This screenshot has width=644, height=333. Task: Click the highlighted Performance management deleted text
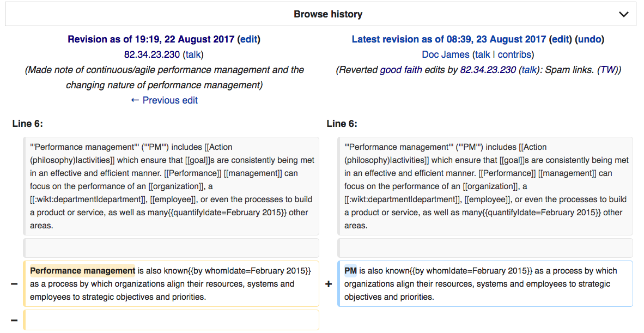click(x=82, y=271)
